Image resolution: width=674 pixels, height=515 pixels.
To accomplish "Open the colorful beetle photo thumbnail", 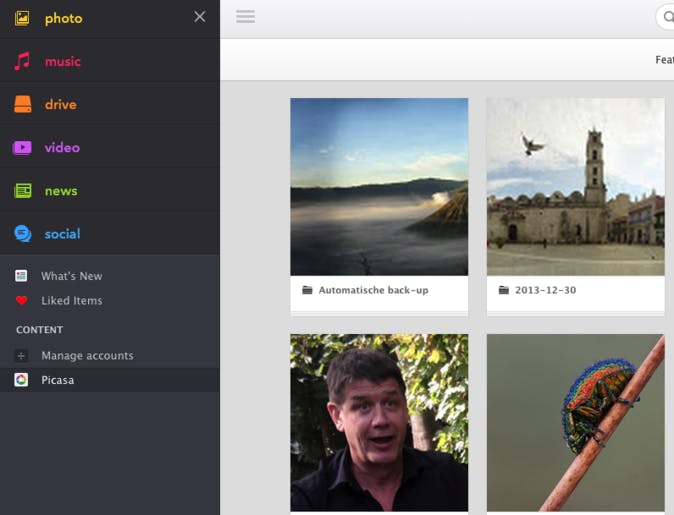I will click(x=576, y=423).
